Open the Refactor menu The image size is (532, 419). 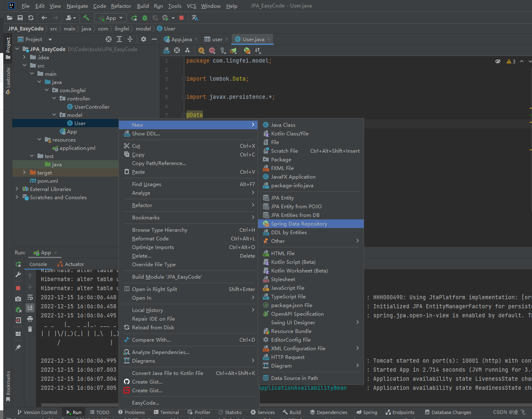click(121, 6)
